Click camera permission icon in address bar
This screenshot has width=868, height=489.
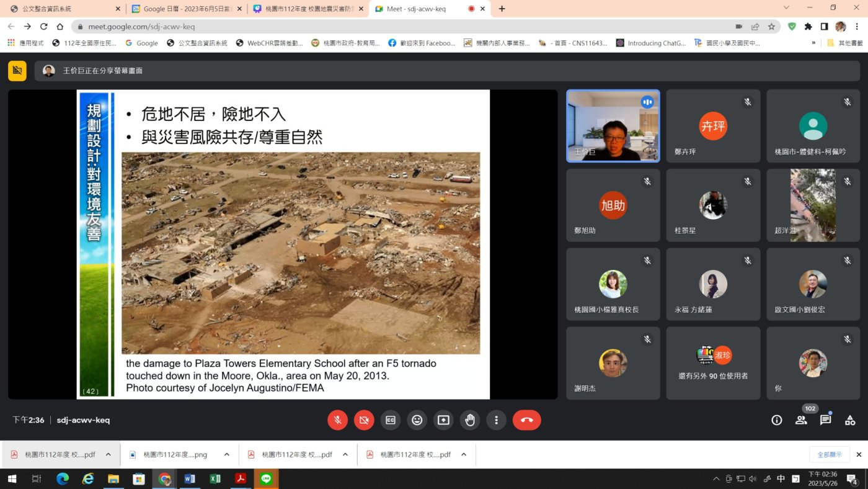pyautogui.click(x=738, y=27)
